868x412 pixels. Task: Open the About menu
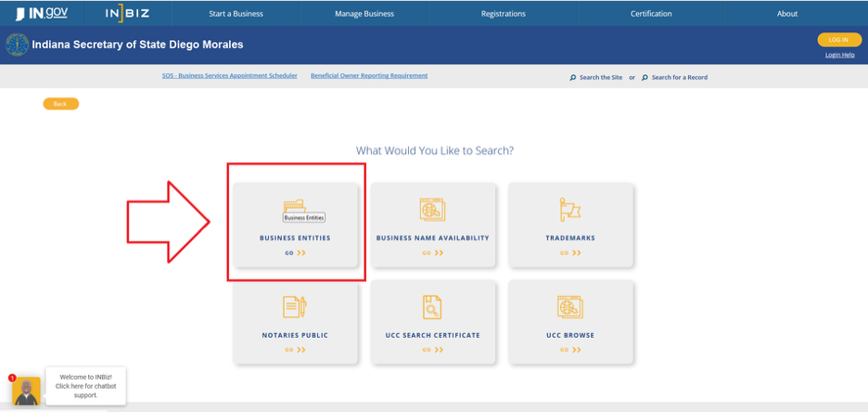(787, 14)
